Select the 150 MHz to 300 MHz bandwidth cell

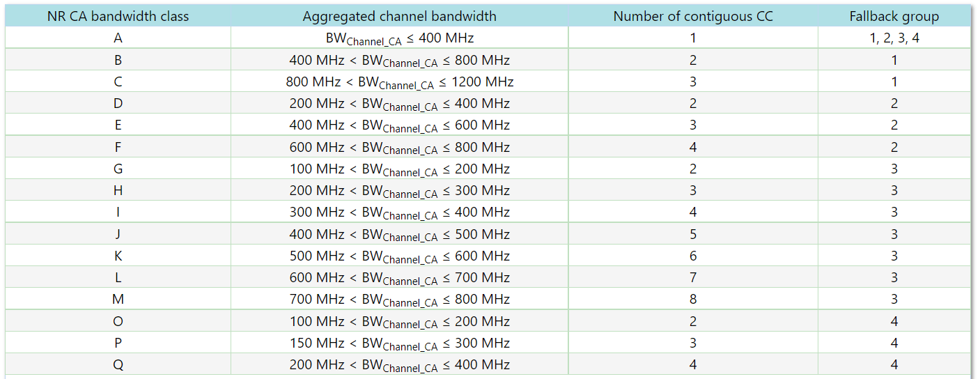coord(399,343)
